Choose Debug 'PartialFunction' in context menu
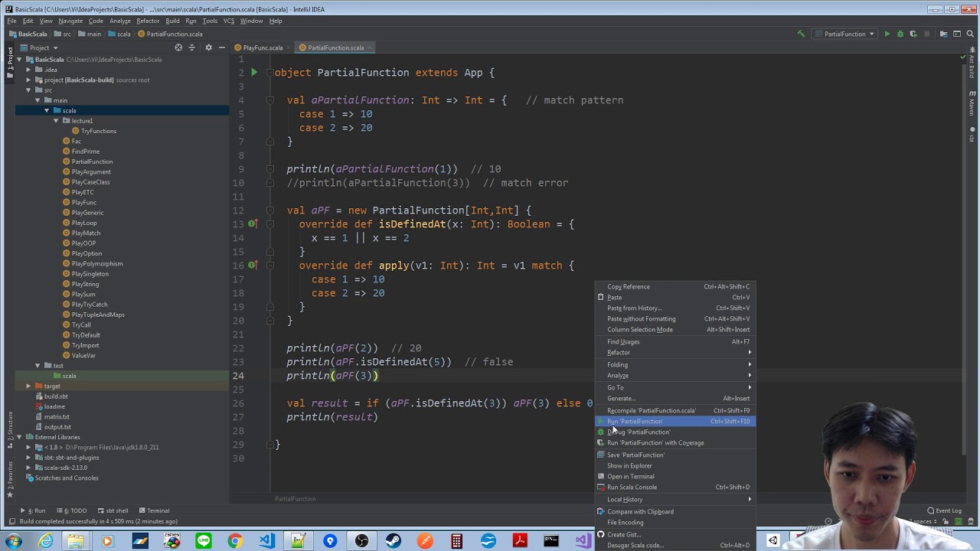The image size is (980, 551). [675, 432]
